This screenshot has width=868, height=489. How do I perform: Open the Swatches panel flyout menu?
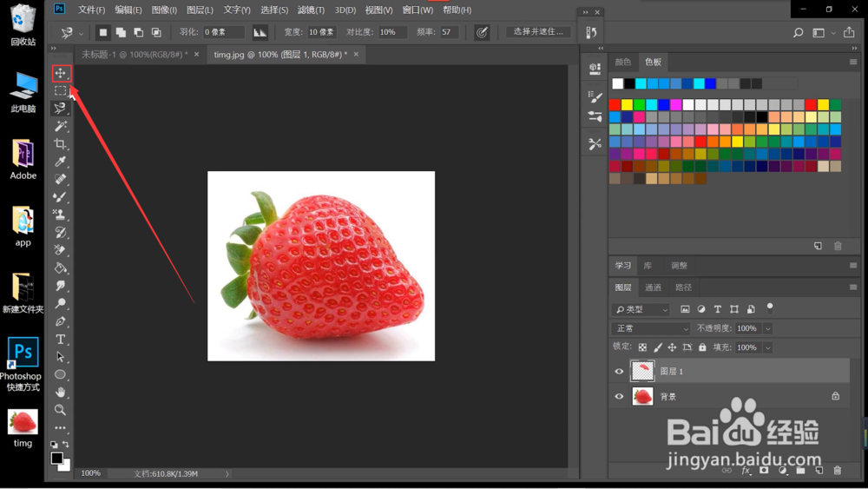[x=853, y=62]
